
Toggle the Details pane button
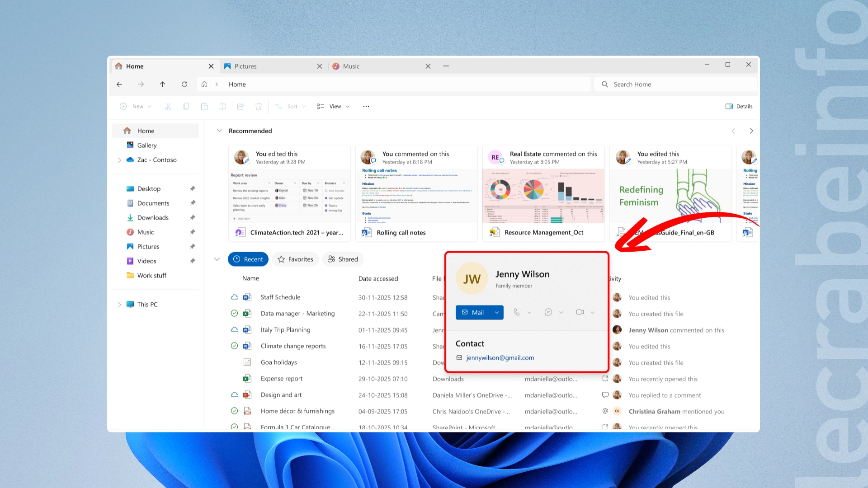739,107
